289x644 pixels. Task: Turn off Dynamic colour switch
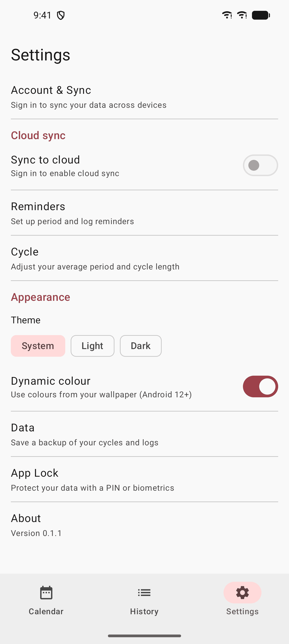(260, 386)
